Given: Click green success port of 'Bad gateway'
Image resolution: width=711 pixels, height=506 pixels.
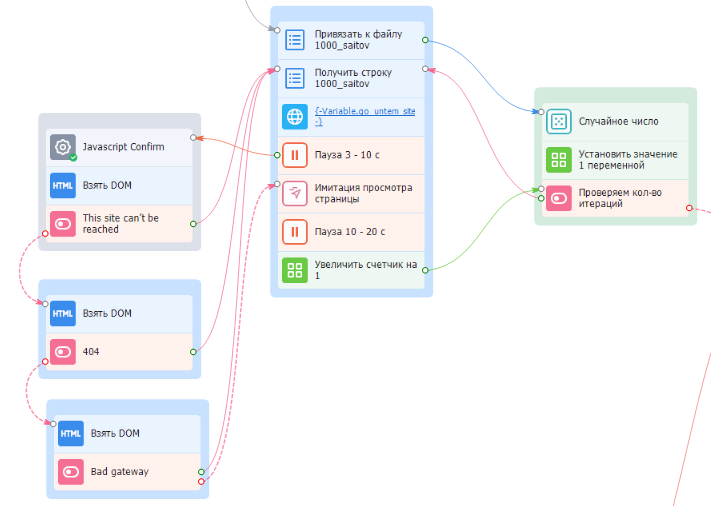Looking at the screenshot, I should click(201, 472).
